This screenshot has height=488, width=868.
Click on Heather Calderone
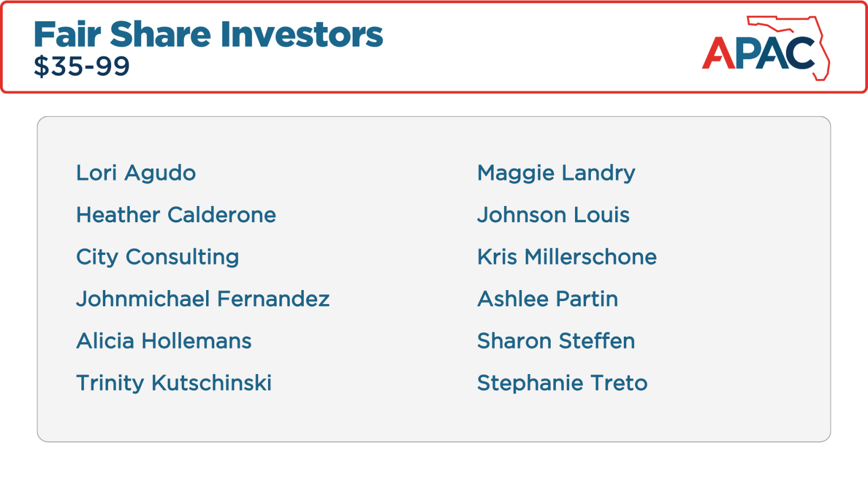176,215
